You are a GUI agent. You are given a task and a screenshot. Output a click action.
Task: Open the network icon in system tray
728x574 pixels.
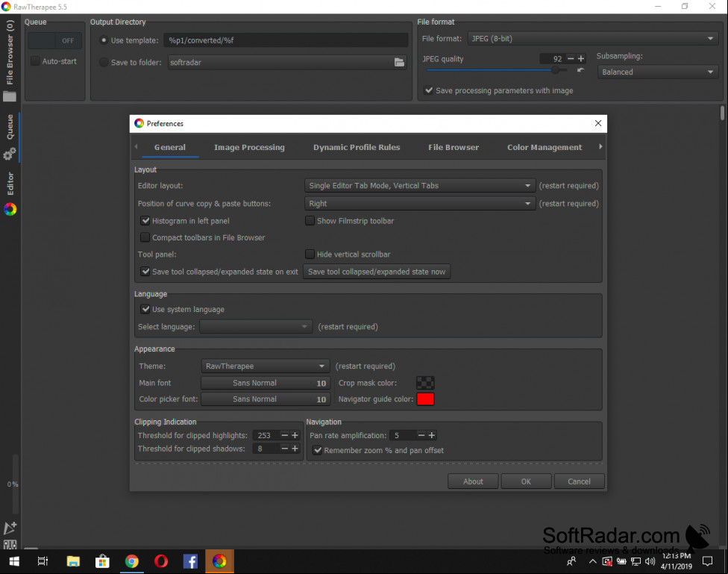click(636, 561)
